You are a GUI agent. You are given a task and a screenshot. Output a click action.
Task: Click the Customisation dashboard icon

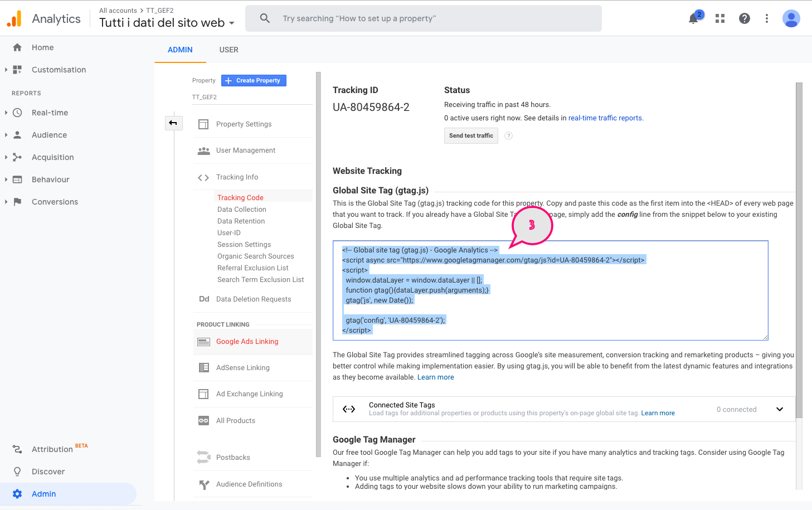click(17, 70)
